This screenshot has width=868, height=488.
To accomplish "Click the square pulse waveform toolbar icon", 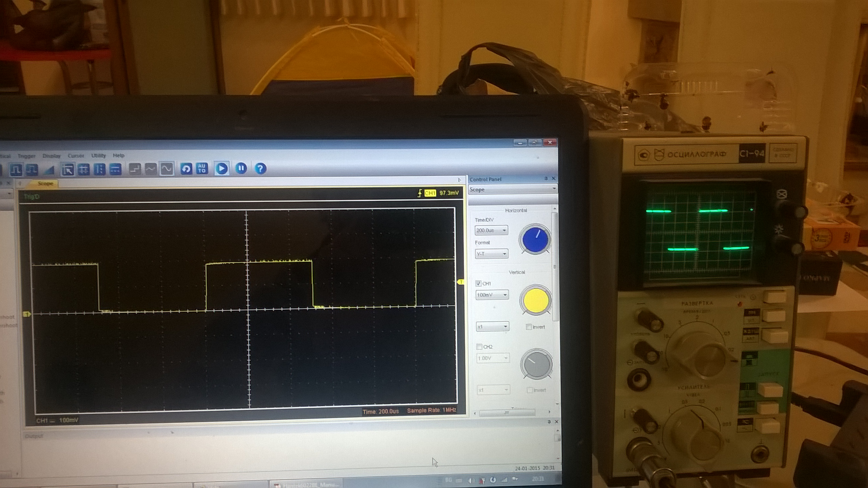I will [x=16, y=170].
